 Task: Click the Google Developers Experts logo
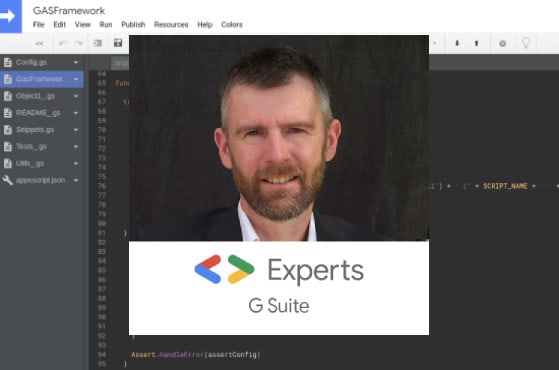click(225, 269)
